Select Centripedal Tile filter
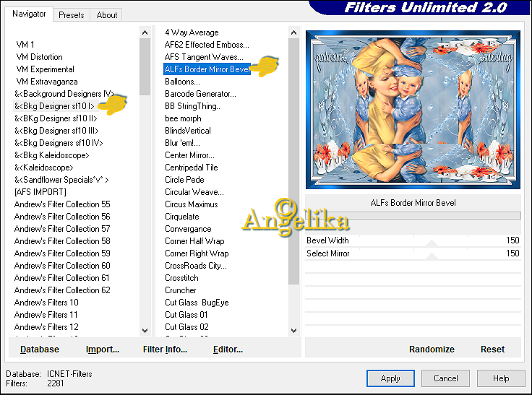The image size is (532, 395). (192, 168)
